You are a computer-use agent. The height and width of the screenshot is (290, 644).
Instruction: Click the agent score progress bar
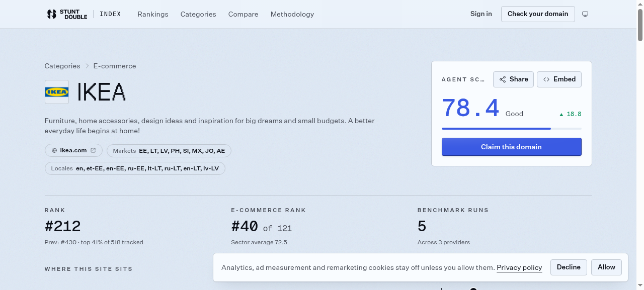pos(512,129)
